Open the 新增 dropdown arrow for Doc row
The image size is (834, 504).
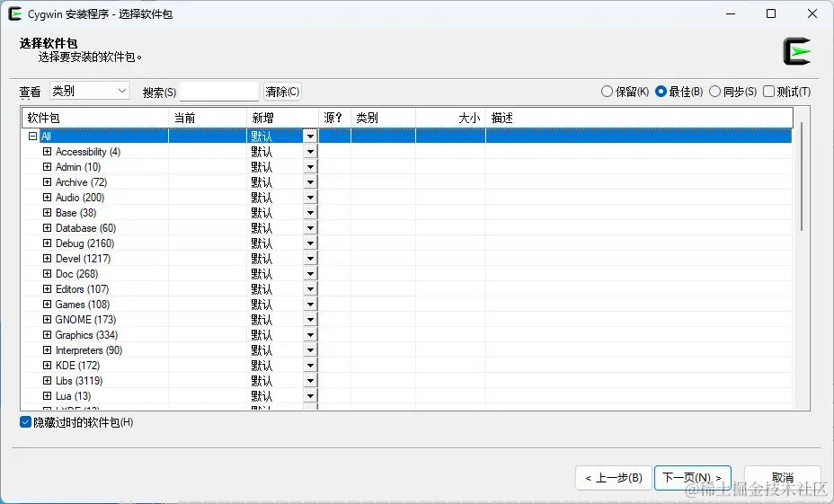(311, 274)
